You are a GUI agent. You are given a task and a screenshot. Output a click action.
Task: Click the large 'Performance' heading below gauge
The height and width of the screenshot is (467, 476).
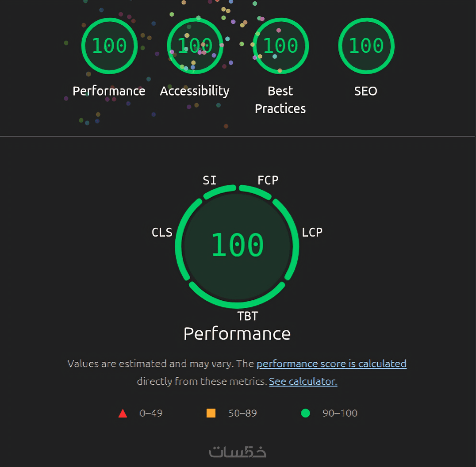tap(237, 333)
